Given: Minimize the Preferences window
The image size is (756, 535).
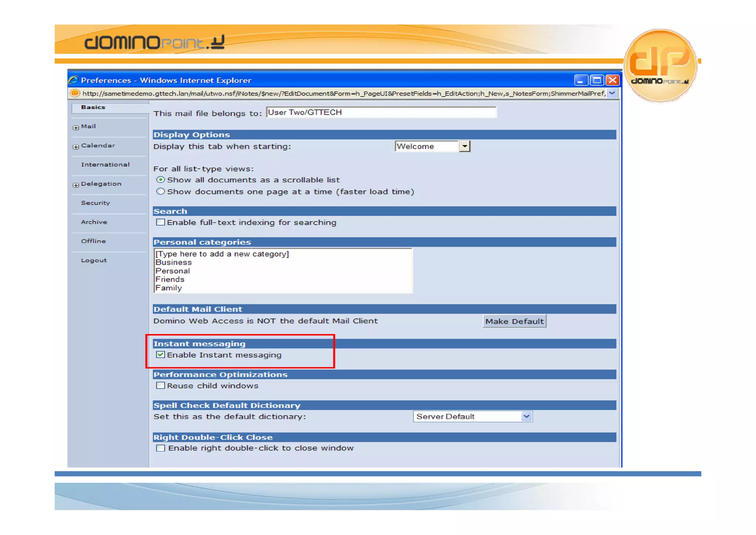Looking at the screenshot, I should [581, 80].
